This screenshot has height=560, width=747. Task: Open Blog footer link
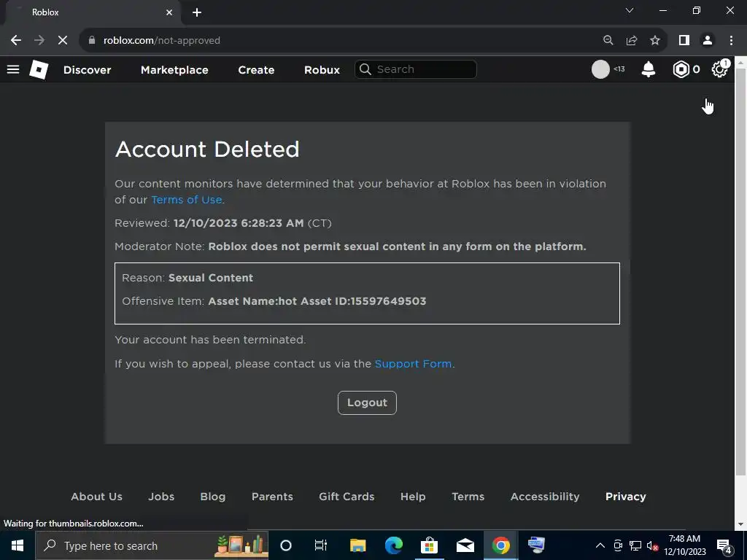point(213,496)
